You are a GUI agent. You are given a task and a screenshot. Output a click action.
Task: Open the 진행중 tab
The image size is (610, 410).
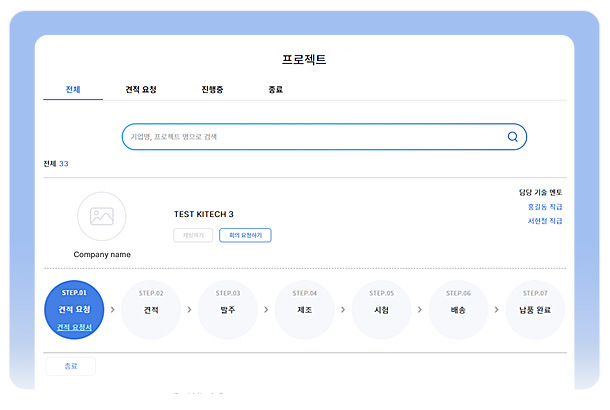pyautogui.click(x=212, y=89)
